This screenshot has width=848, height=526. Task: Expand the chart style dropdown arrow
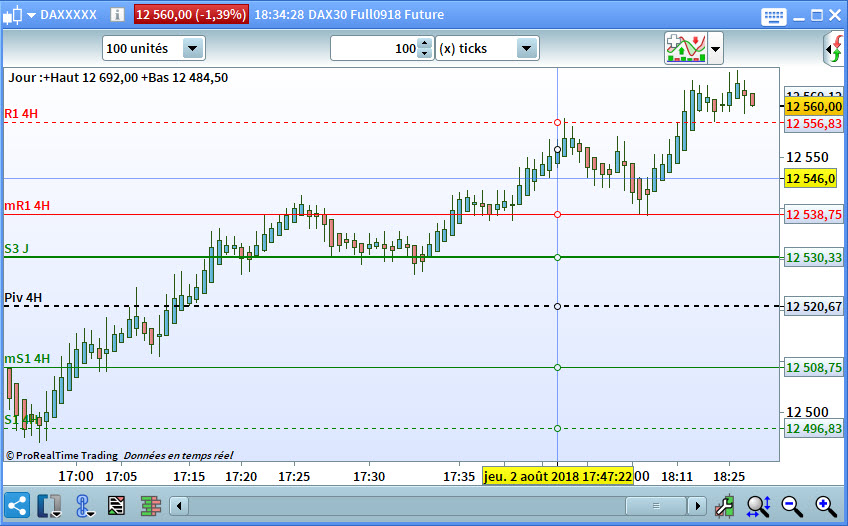[31, 15]
